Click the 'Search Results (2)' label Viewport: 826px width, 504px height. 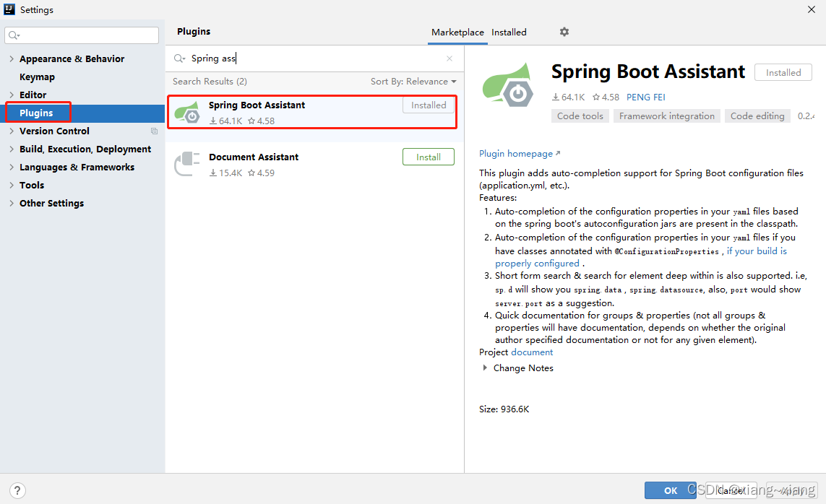pyautogui.click(x=210, y=82)
